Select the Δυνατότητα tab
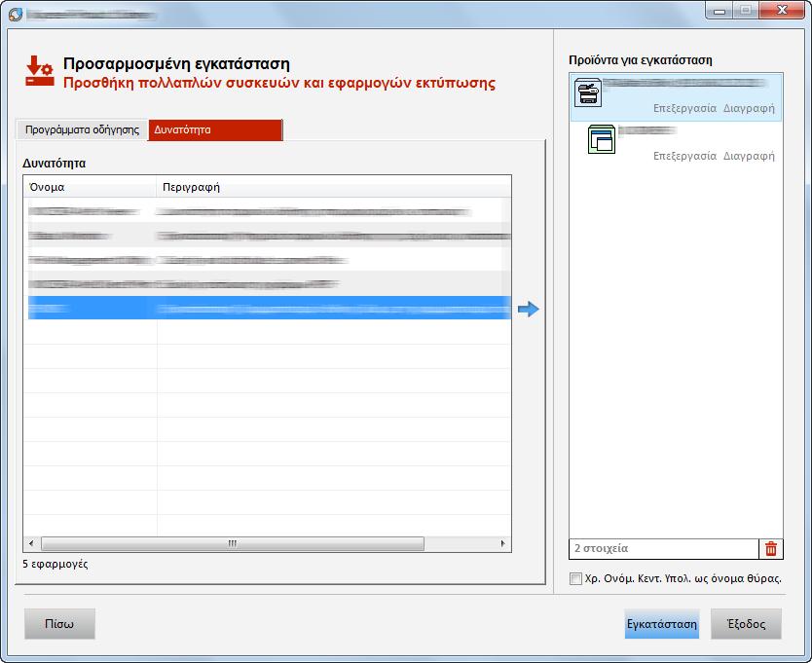Screen dimensions: 812x663 click(215, 129)
